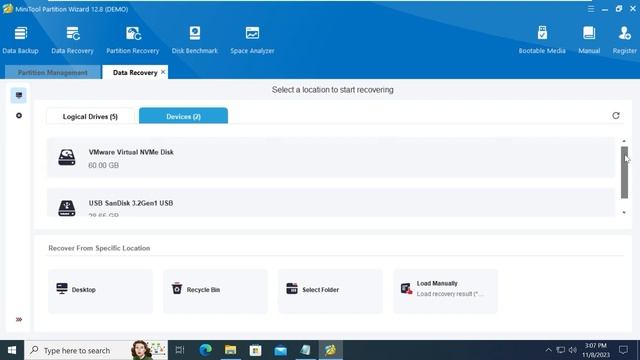Image resolution: width=640 pixels, height=360 pixels.
Task: Open the Space Analyzer tool
Action: click(252, 40)
